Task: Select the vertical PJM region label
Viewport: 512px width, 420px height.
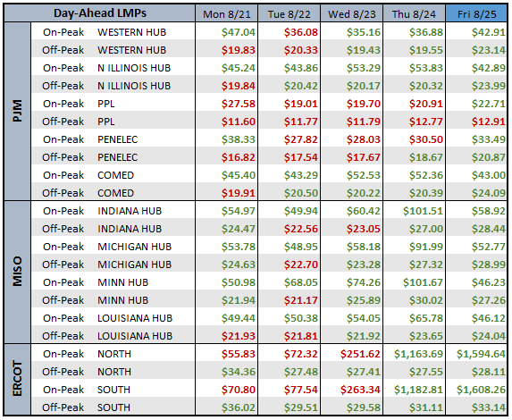Action: [x=17, y=111]
